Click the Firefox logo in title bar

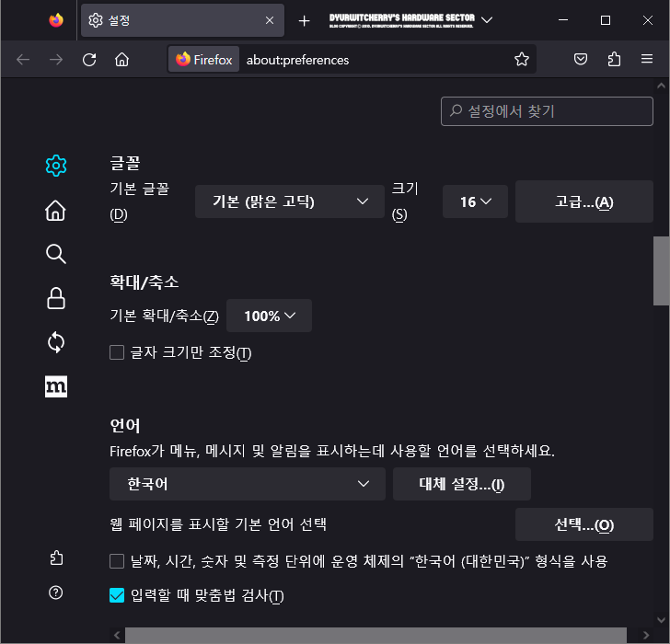[x=56, y=20]
